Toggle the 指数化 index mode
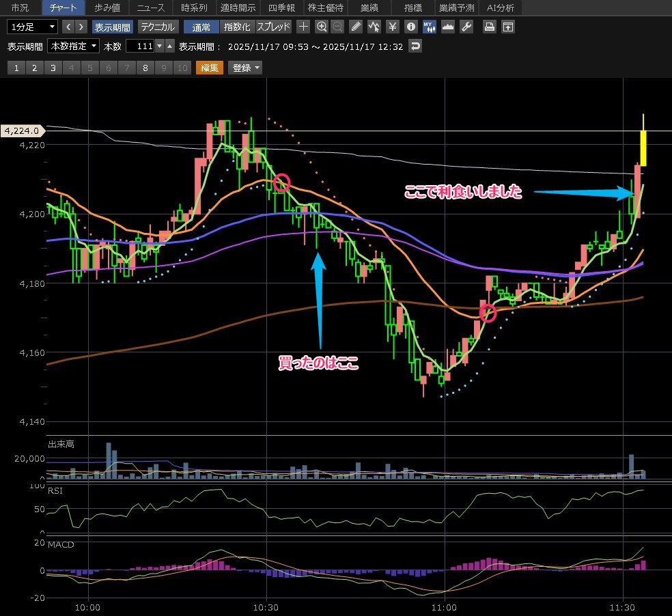The image size is (672, 616). coord(237,27)
